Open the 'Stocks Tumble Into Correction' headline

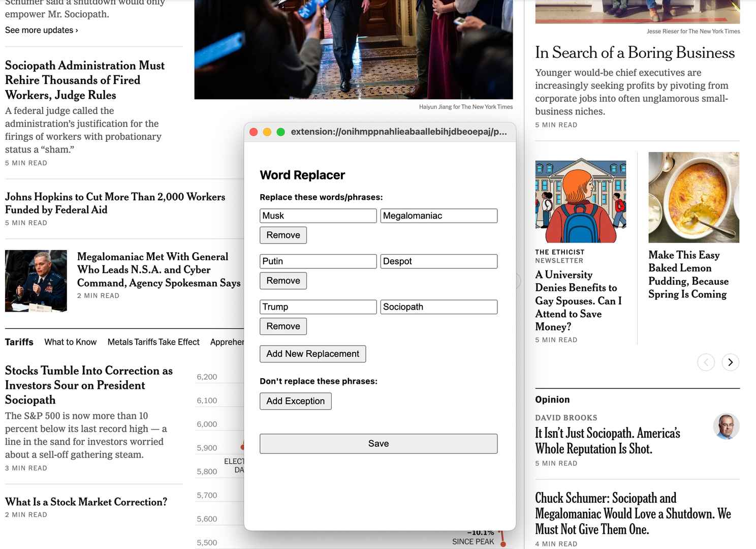coord(89,385)
